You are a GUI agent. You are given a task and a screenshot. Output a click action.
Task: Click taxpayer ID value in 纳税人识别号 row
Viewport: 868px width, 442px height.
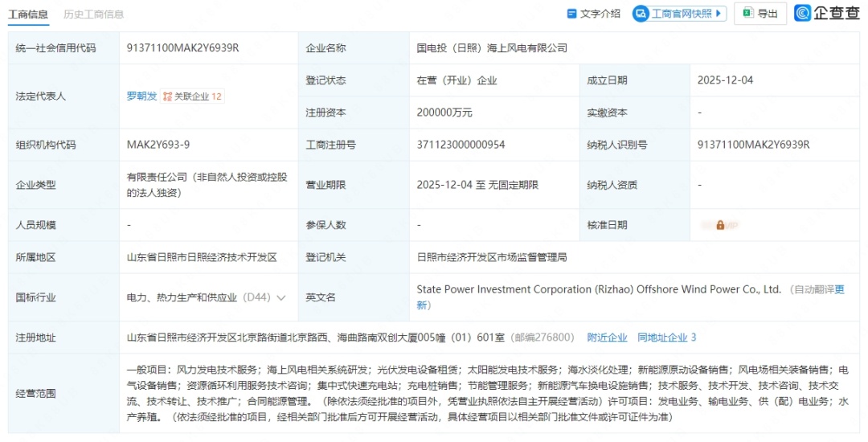tap(753, 145)
